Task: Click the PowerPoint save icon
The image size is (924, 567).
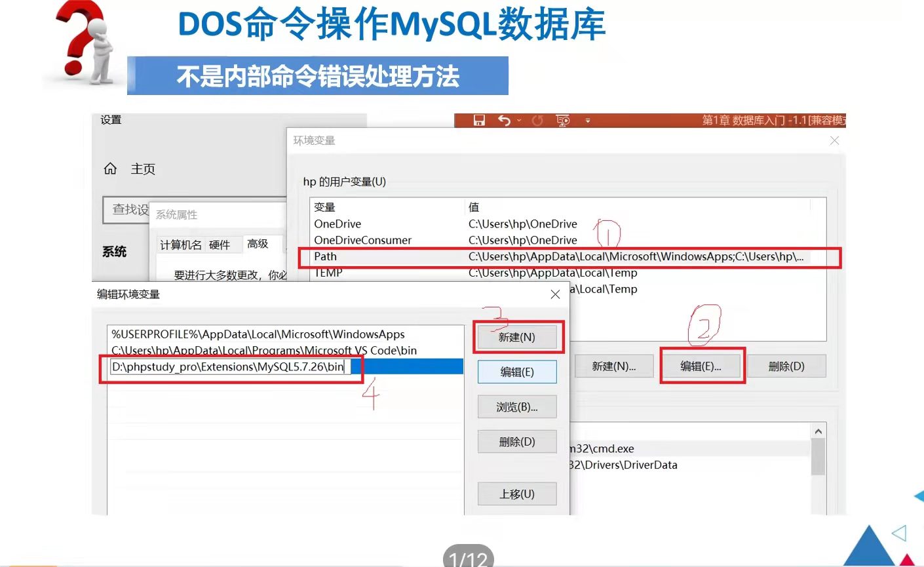Action: tap(479, 120)
